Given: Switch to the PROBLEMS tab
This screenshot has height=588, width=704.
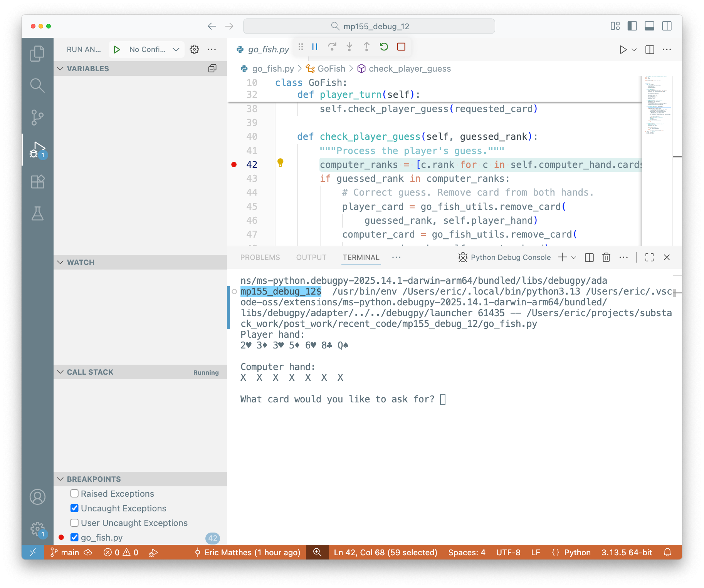Looking at the screenshot, I should pos(260,257).
